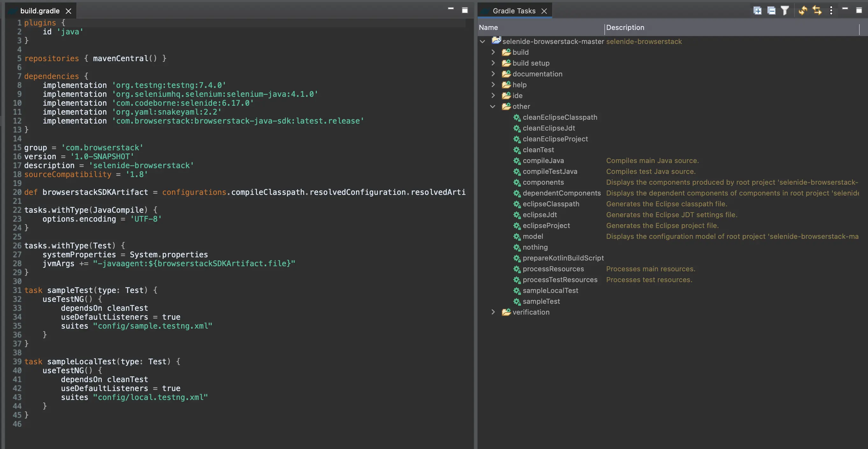Refresh tasks for all Gradle projects
Viewport: 868px width, 449px height.
coord(803,11)
